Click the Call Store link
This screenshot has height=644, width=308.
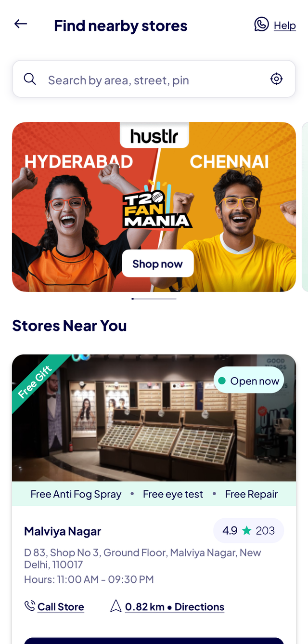click(x=61, y=607)
